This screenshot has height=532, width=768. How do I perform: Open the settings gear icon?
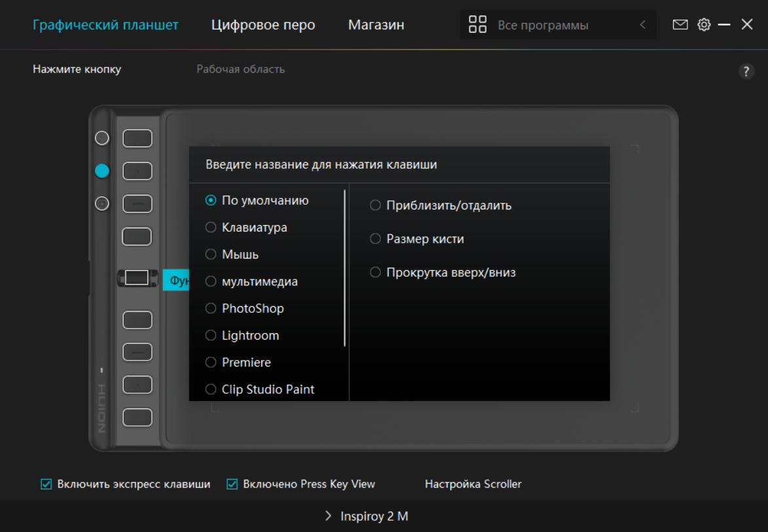(704, 25)
